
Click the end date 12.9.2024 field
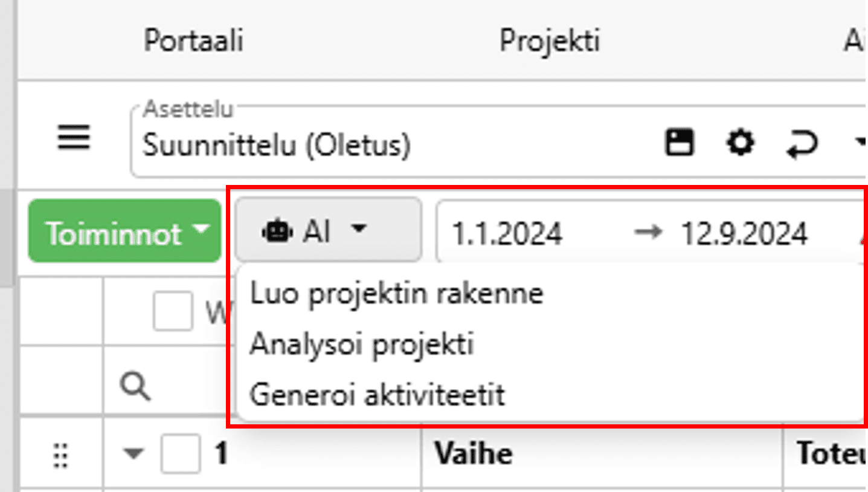tap(744, 233)
